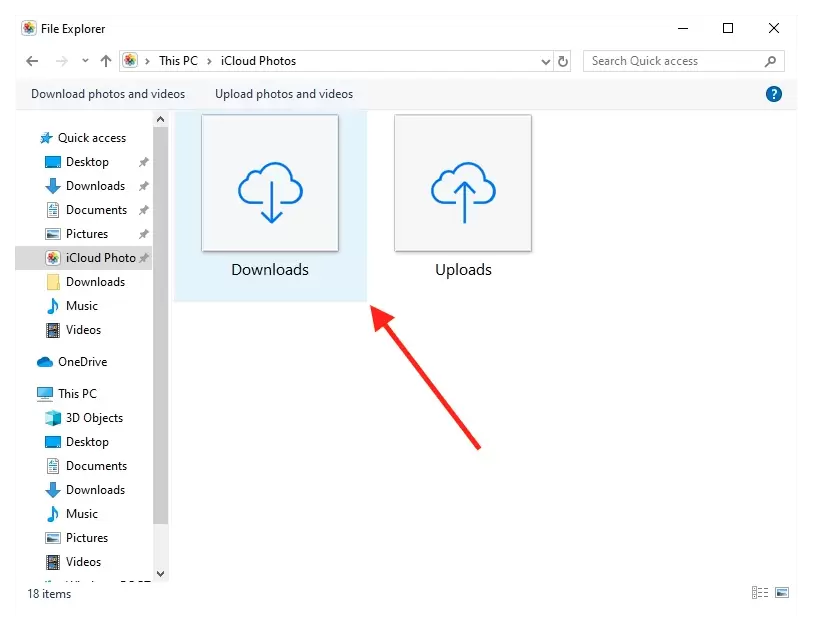Viewport: 813px width, 631px height.
Task: Click the refresh icon in address bar
Action: pos(563,61)
